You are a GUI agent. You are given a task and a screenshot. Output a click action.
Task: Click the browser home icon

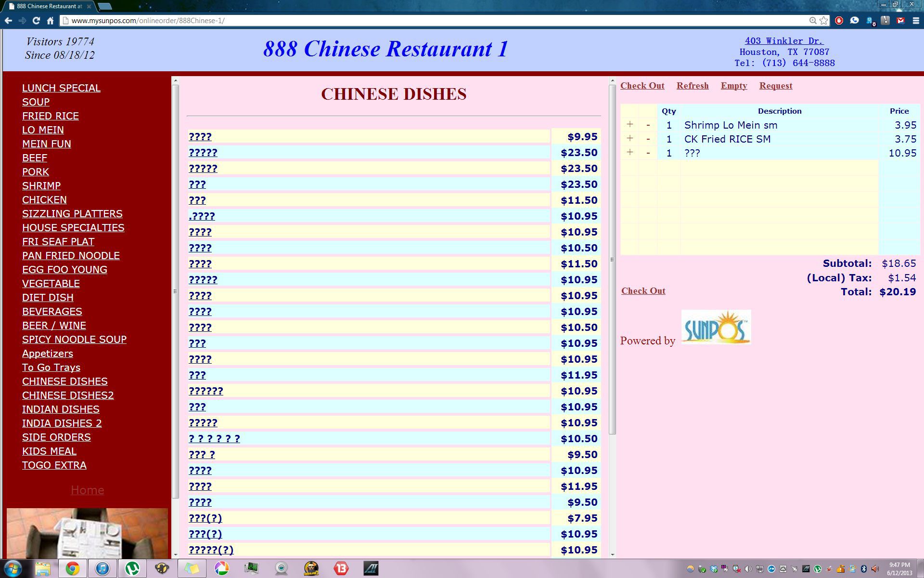[x=50, y=21]
